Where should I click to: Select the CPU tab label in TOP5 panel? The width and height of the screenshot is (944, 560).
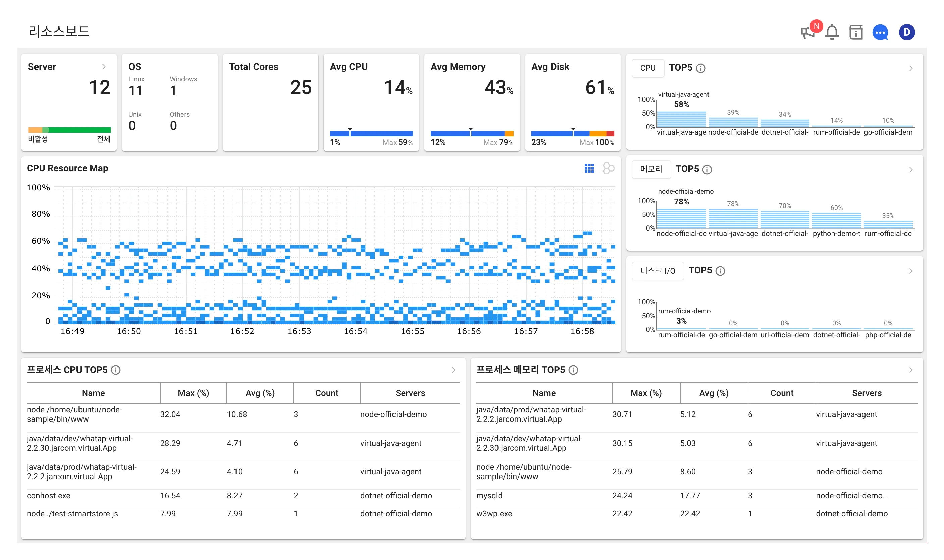[x=648, y=68]
